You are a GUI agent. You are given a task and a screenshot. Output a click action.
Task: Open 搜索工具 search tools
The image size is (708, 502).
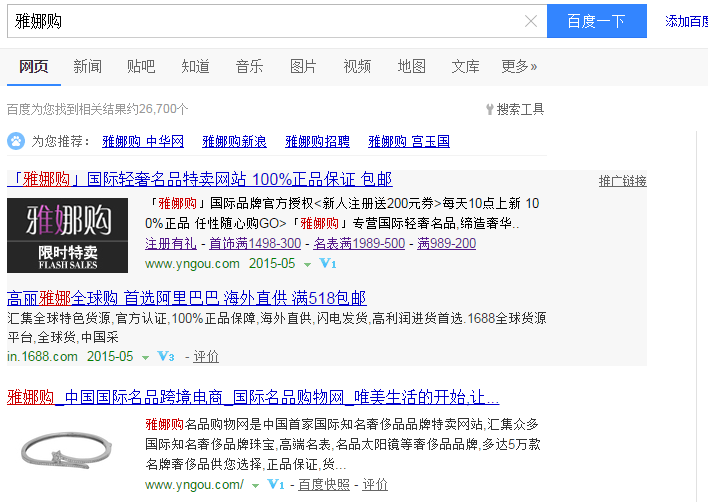(x=515, y=109)
